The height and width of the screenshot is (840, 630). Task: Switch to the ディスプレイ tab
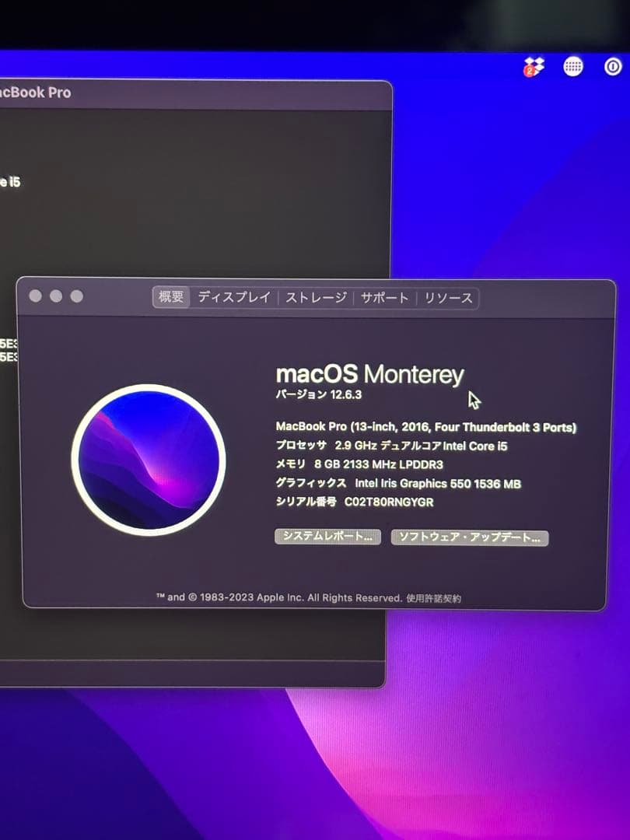pos(234,297)
